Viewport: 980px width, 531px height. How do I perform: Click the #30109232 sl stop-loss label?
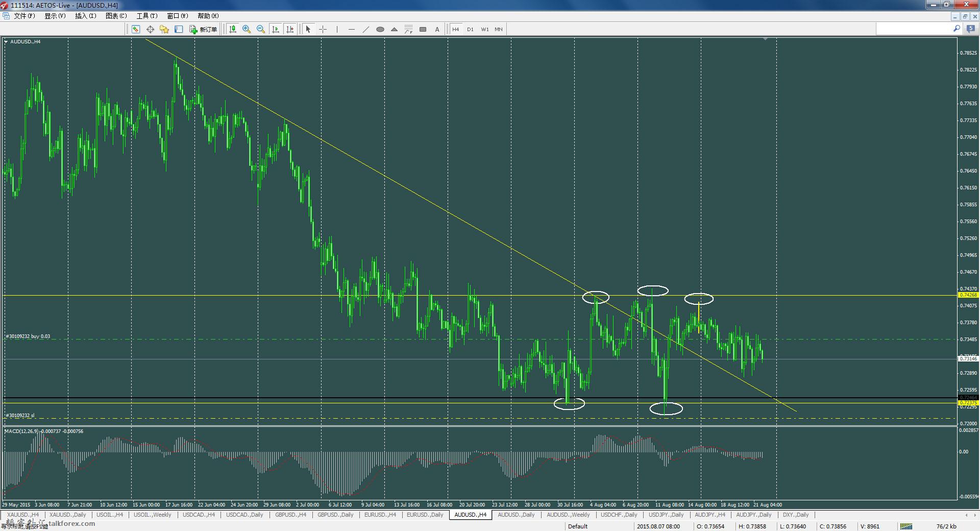point(20,416)
